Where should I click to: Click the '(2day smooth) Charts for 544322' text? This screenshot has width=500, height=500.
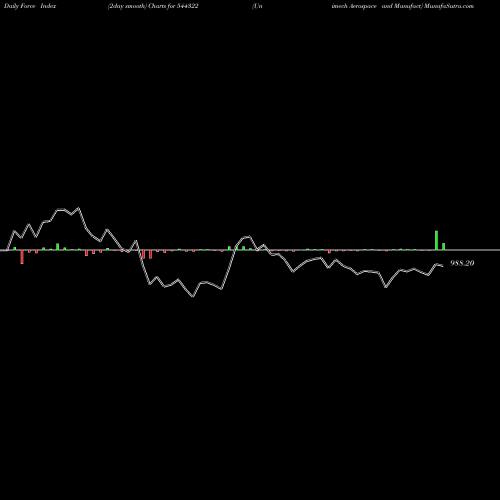pyautogui.click(x=153, y=6)
